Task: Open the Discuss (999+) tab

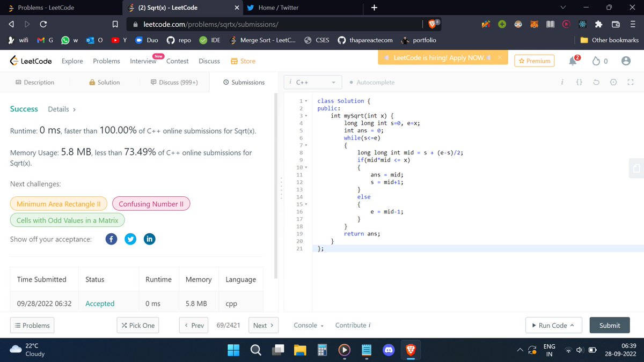Action: click(174, 83)
